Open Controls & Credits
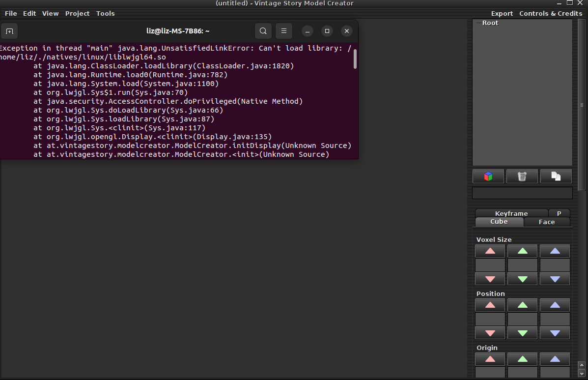 click(550, 14)
